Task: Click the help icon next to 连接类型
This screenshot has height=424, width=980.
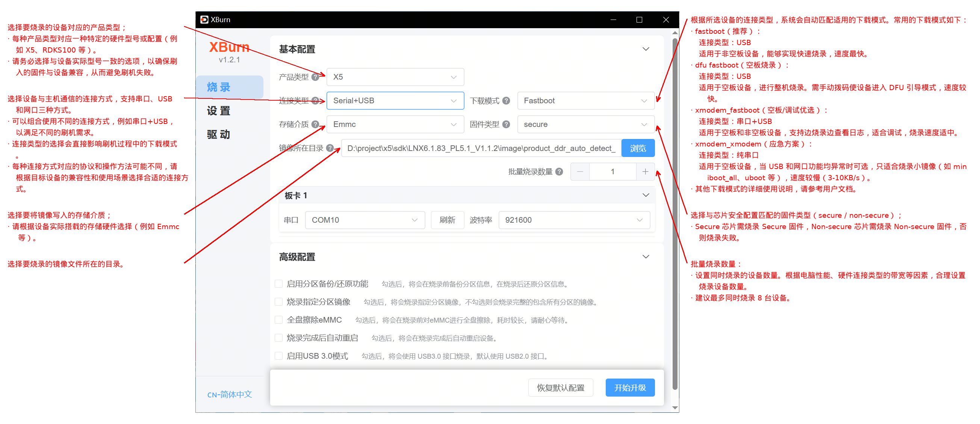Action: tap(315, 101)
